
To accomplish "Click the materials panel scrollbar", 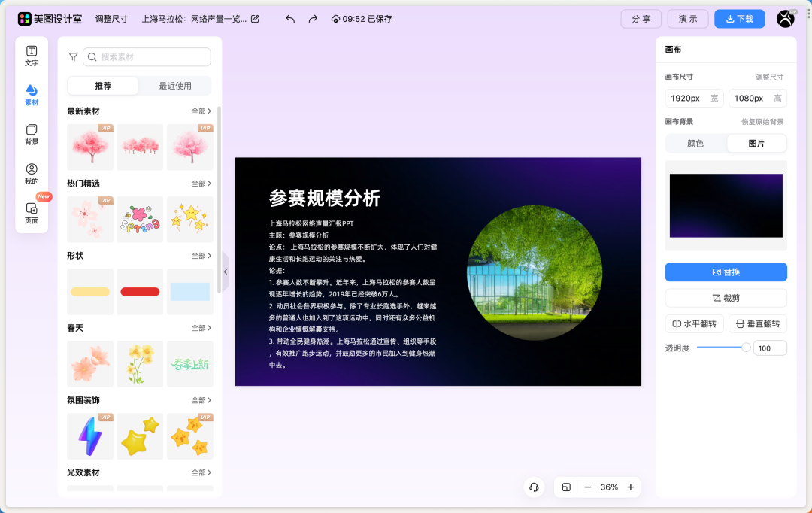I will 219,199.
